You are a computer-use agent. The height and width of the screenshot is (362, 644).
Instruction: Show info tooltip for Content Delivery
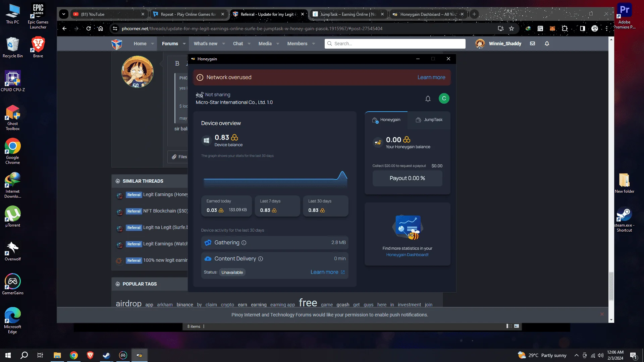(x=261, y=259)
